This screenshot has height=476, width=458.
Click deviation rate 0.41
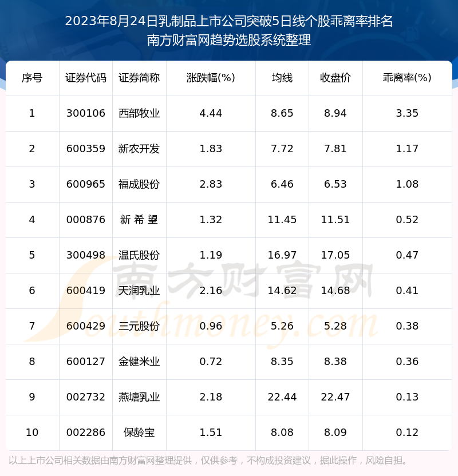[x=407, y=291]
